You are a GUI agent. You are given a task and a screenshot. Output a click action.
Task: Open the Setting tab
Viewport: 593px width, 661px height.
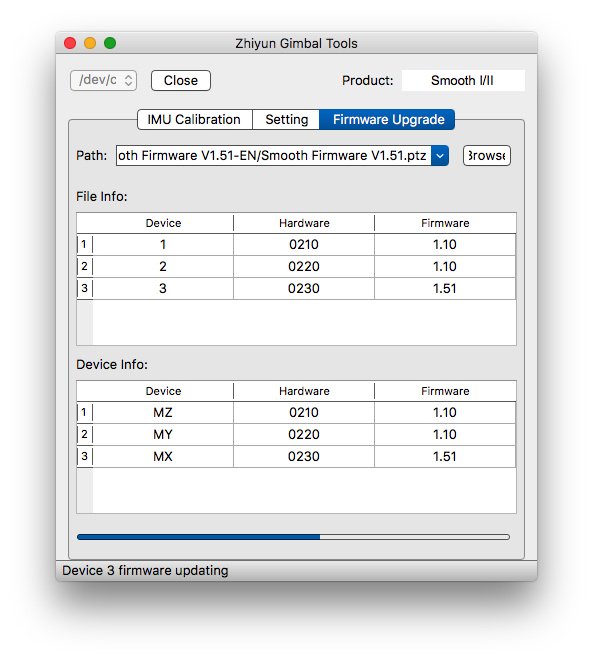click(x=286, y=119)
